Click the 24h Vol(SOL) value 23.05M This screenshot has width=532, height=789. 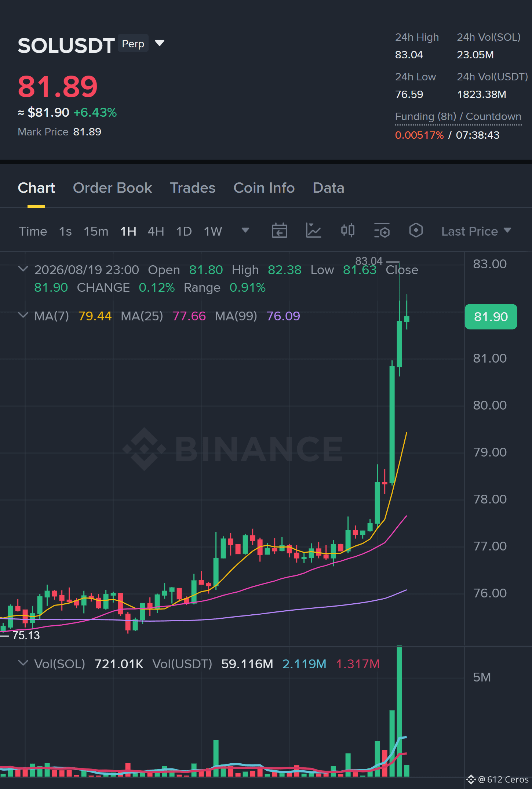point(475,55)
